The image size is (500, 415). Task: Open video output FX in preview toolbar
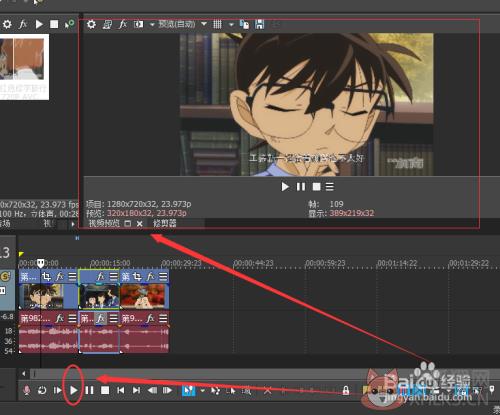(x=123, y=24)
